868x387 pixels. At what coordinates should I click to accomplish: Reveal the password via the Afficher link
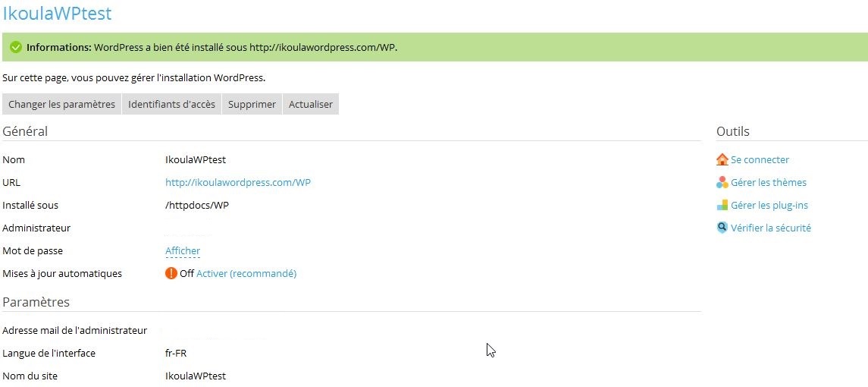point(183,250)
